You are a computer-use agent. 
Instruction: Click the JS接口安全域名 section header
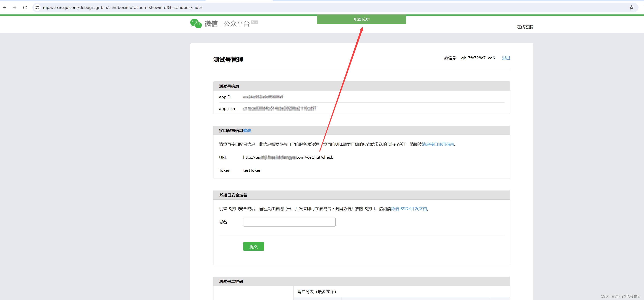point(362,195)
